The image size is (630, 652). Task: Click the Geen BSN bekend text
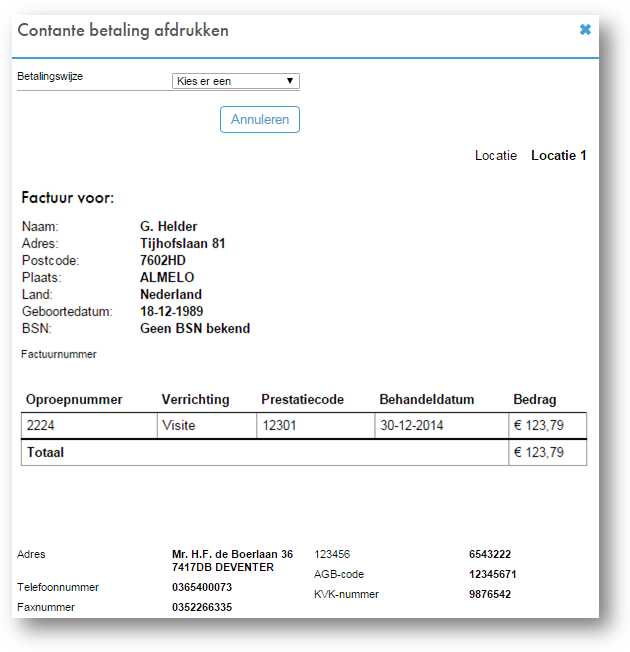pos(195,328)
